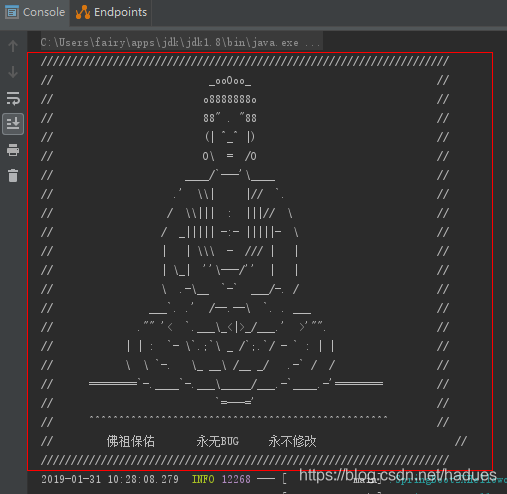Click the up arrow stack trace icon

pos(13,46)
